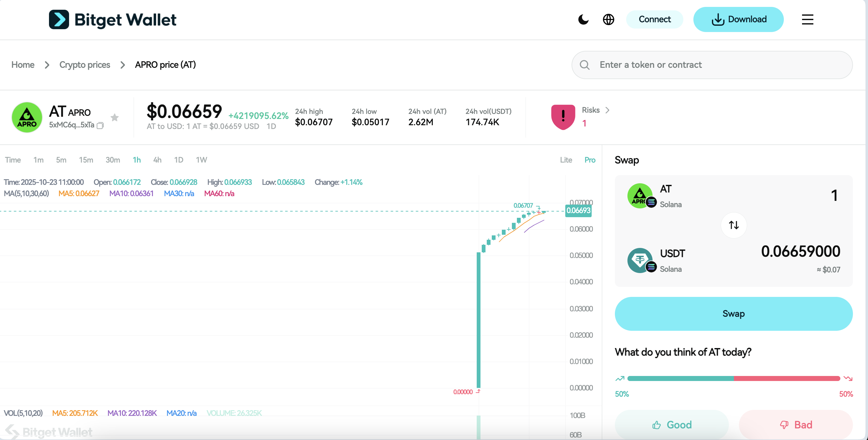Image resolution: width=868 pixels, height=440 pixels.
Task: Expand the Risks details chevron
Action: [607, 110]
